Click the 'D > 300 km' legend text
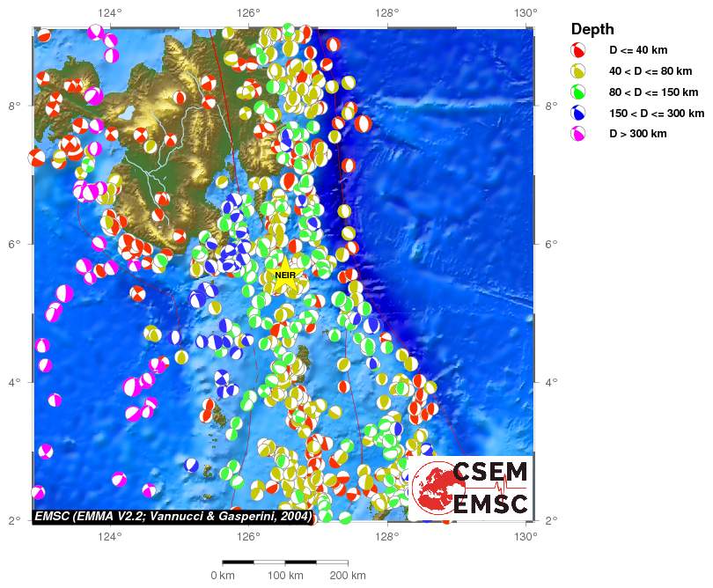The image size is (713, 588). [x=639, y=135]
